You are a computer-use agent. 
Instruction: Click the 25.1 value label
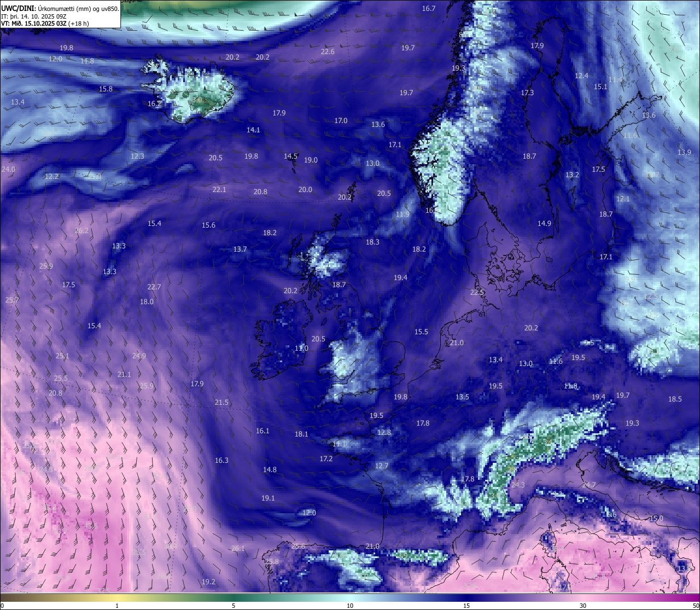(62, 356)
